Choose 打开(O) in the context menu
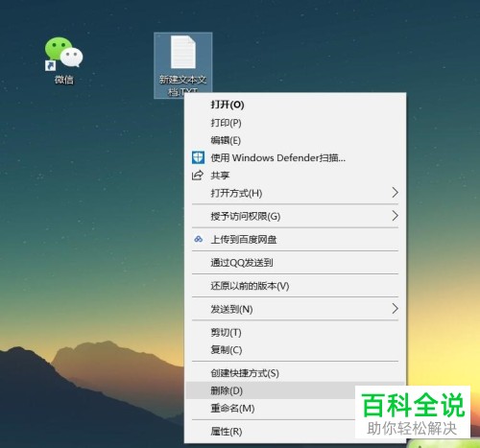The image size is (480, 448). [295, 105]
